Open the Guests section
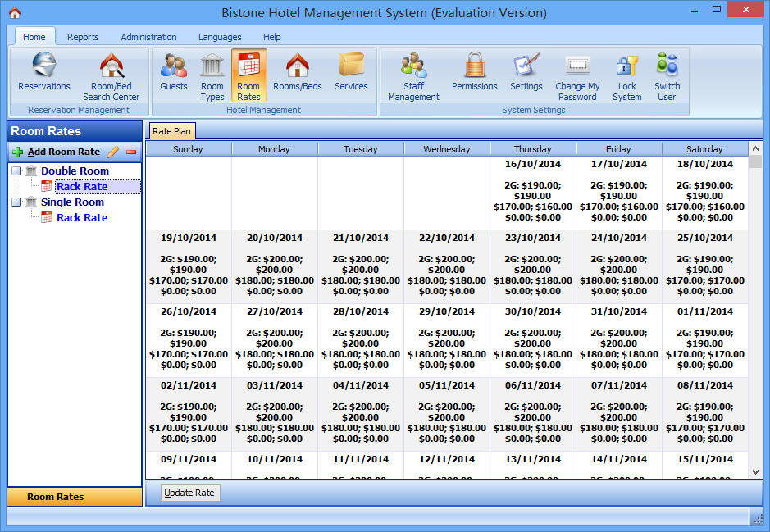 point(174,71)
